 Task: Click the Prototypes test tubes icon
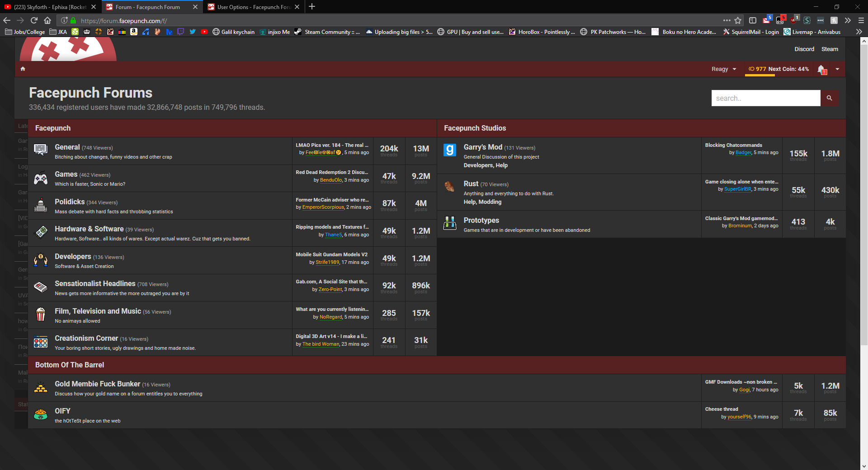[x=450, y=223]
